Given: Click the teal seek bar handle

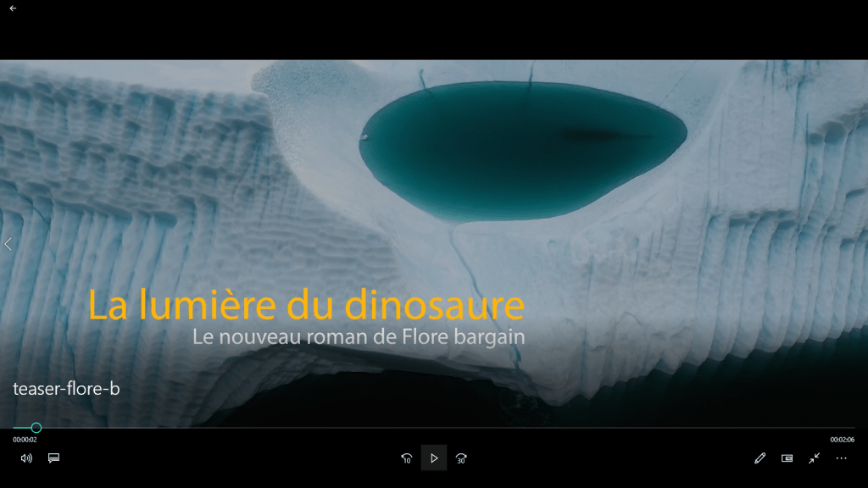Looking at the screenshot, I should pyautogui.click(x=36, y=428).
